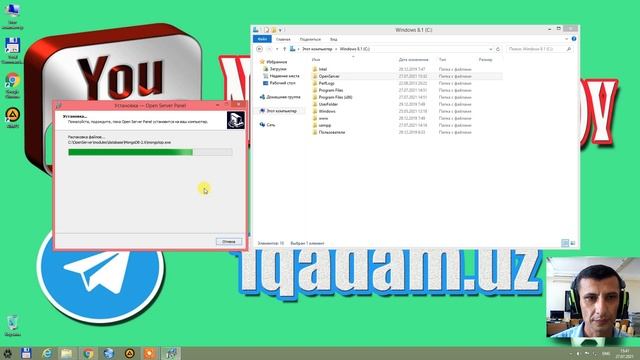Click the Recycle Bin desktop icon
The height and width of the screenshot is (360, 640).
click(13, 326)
